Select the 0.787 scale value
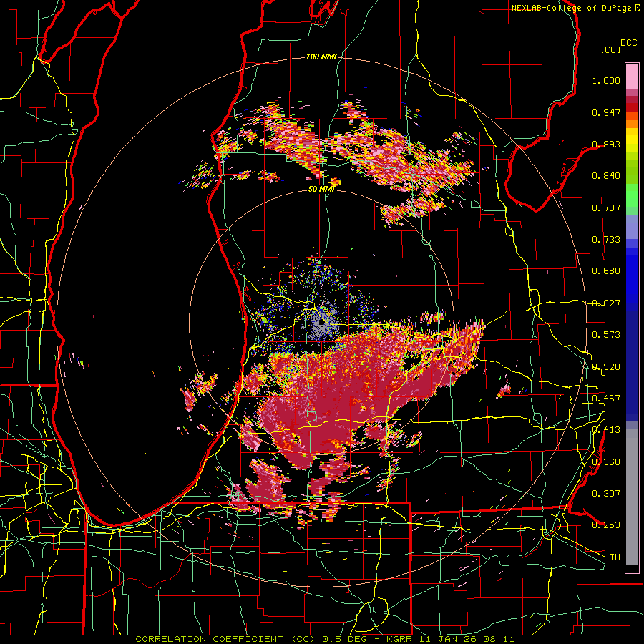Screen dimensions: 644x644 (x=606, y=208)
